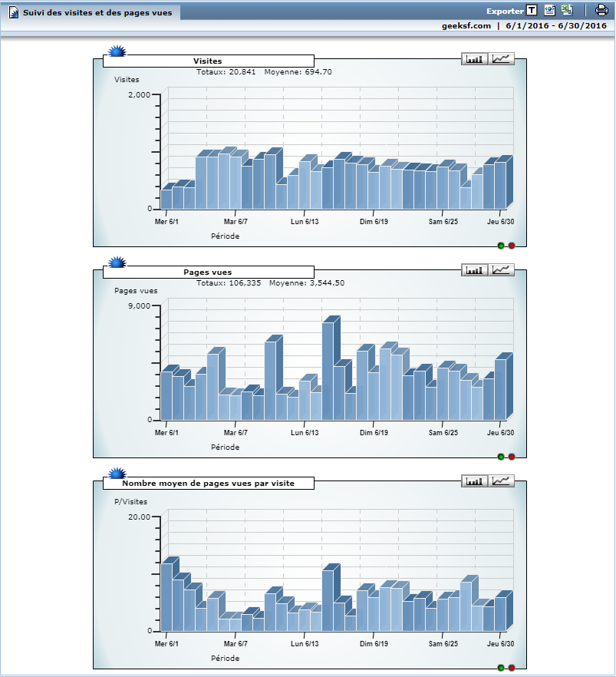Show pages-per-visit chart as bars
Screen dimensions: 616x677
click(475, 481)
